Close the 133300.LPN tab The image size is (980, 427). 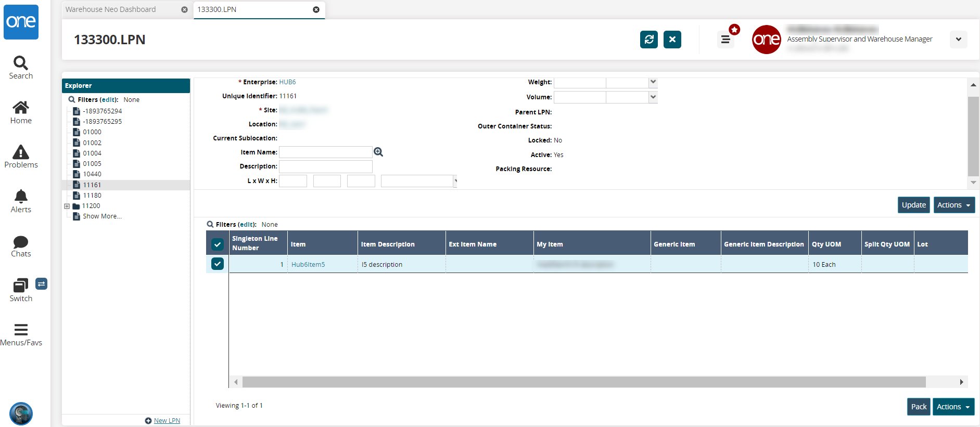click(316, 10)
